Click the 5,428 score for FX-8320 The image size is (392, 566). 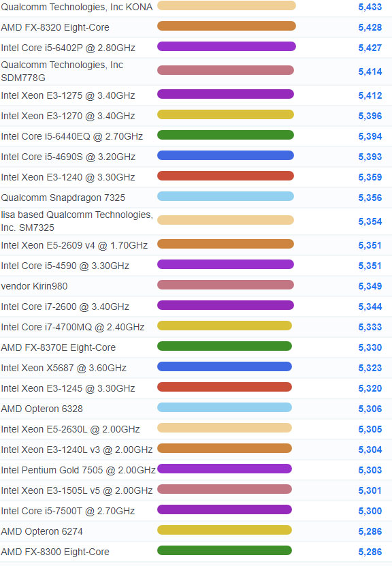click(x=370, y=27)
